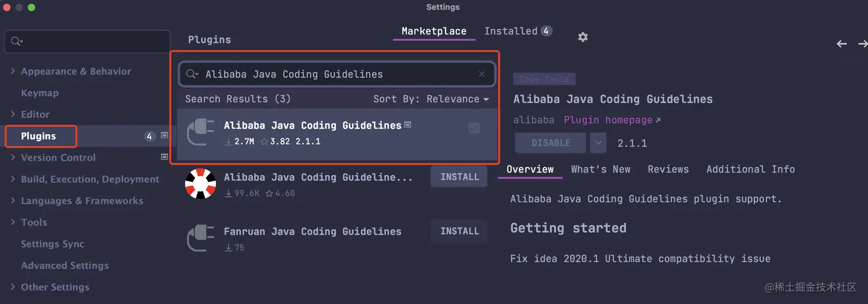
Task: Click the Getting started heading
Action: 568,228
